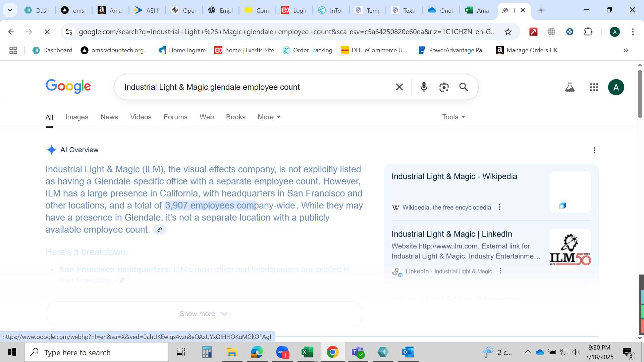Image resolution: width=644 pixels, height=362 pixels.
Task: Open Outlook from the taskbar
Action: point(408,352)
